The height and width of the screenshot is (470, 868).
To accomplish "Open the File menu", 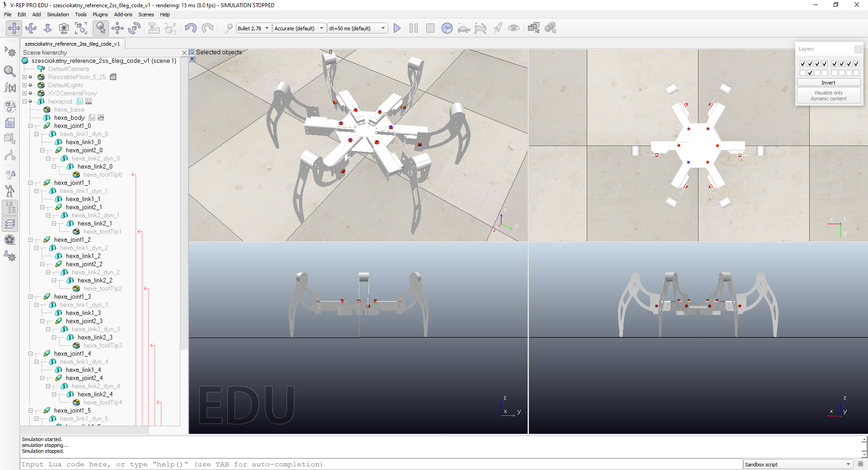I will [x=8, y=14].
